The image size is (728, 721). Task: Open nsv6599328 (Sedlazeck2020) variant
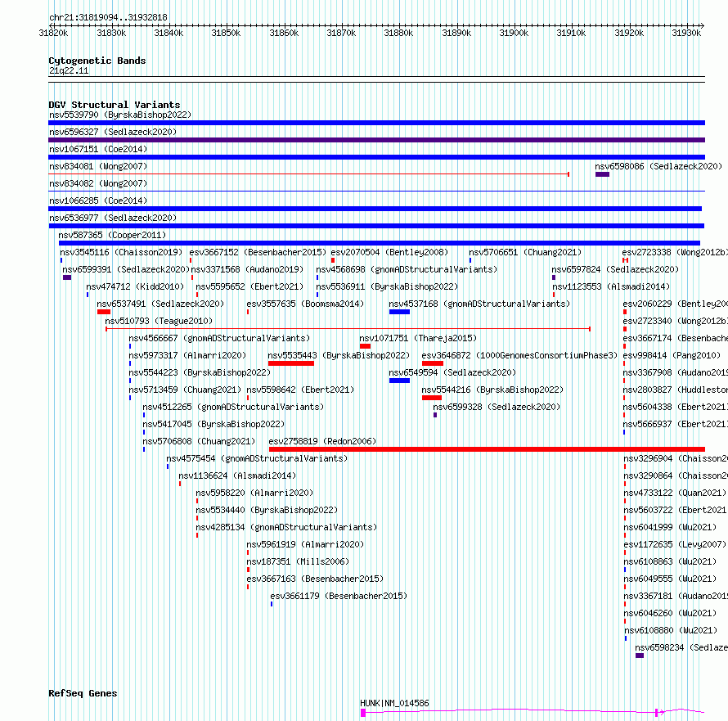[497, 407]
